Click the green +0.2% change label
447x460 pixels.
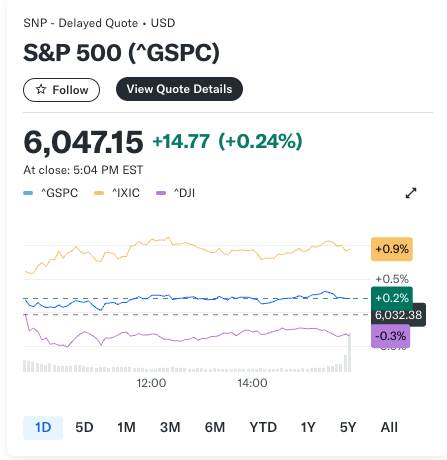pyautogui.click(x=392, y=297)
